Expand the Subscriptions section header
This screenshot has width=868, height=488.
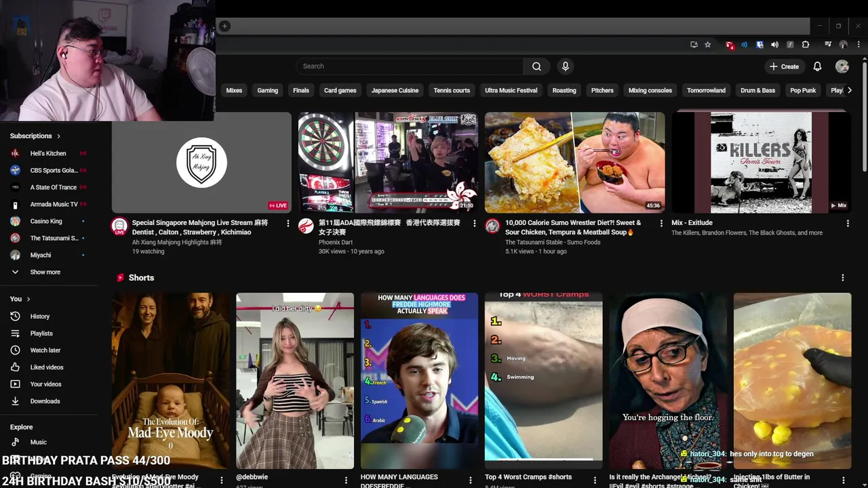point(35,136)
